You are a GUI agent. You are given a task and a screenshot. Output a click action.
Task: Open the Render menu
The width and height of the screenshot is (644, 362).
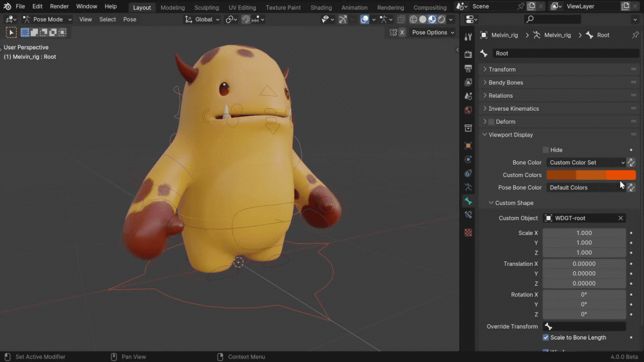[59, 6]
